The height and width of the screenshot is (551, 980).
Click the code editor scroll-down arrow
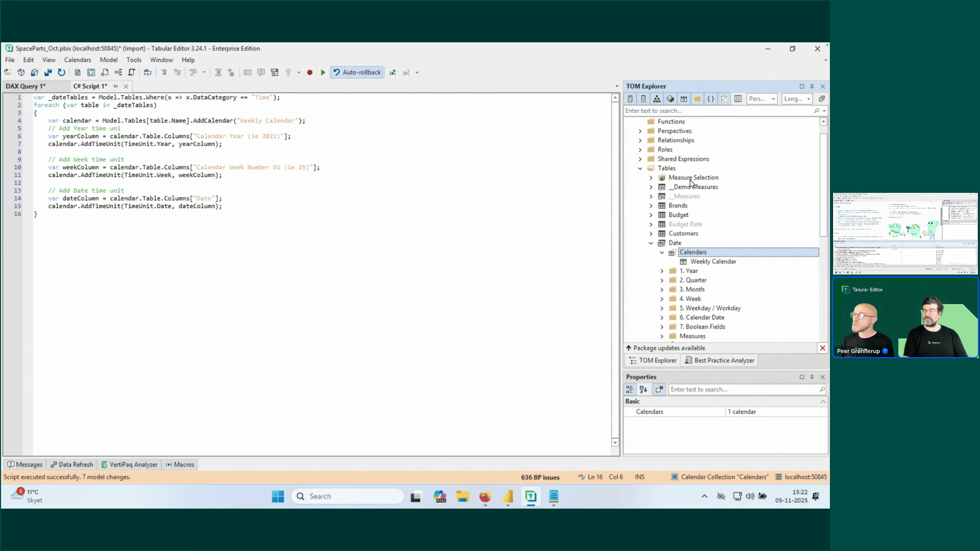(615, 443)
